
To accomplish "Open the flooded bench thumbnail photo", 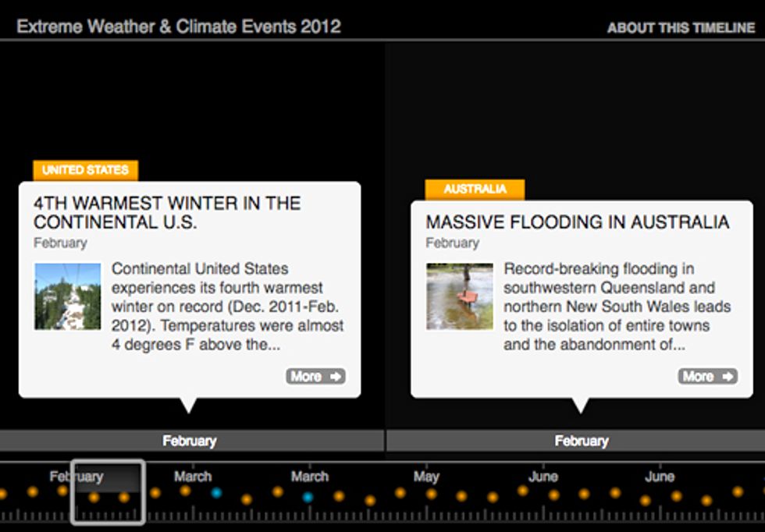I will tap(460, 296).
